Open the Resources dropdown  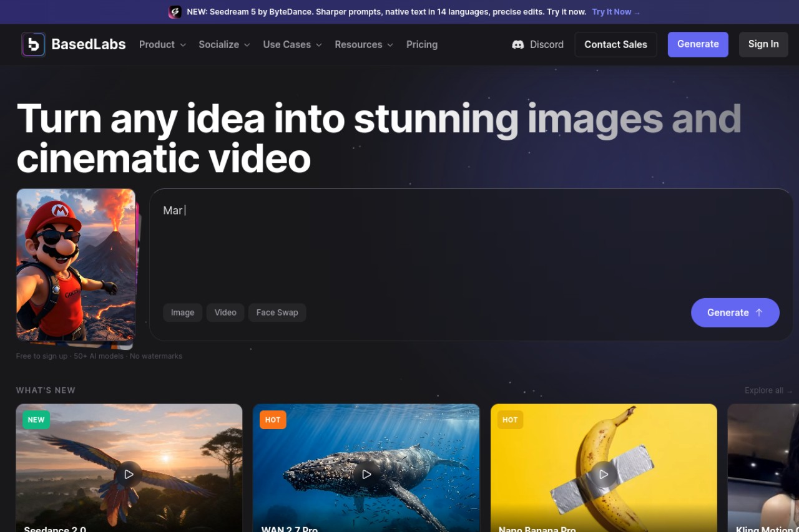tap(364, 44)
